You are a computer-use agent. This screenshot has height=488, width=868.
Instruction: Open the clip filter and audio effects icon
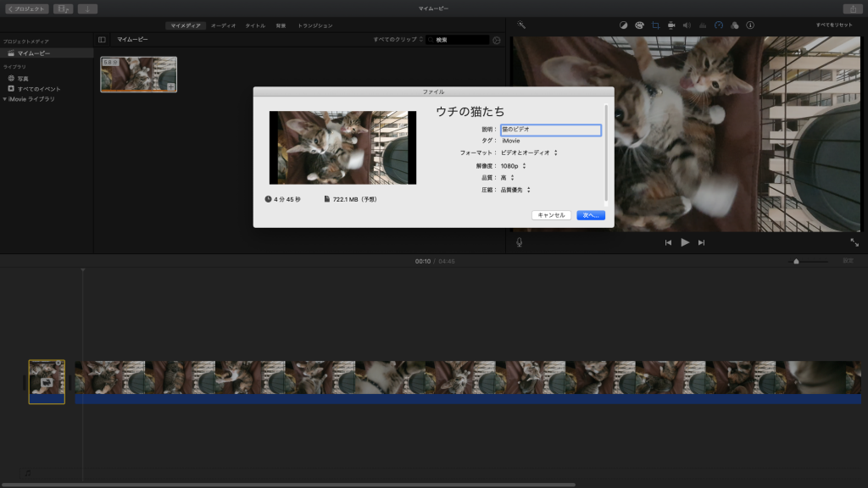pyautogui.click(x=735, y=25)
